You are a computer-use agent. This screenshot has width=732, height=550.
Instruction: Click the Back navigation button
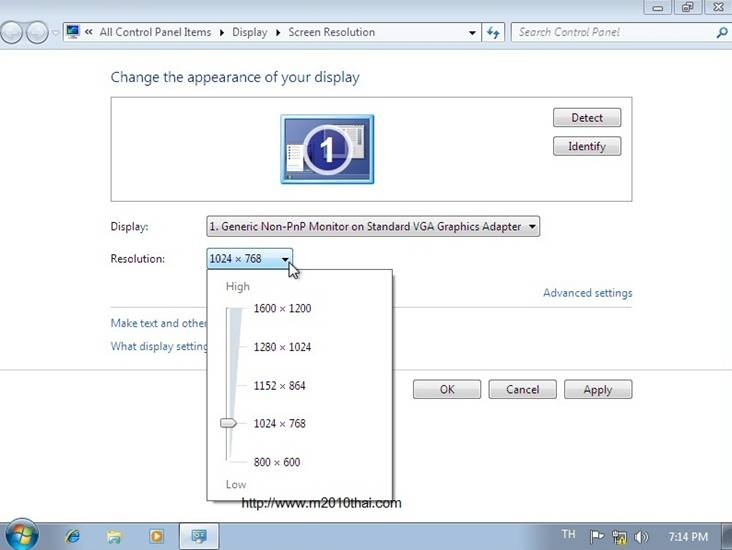11,32
